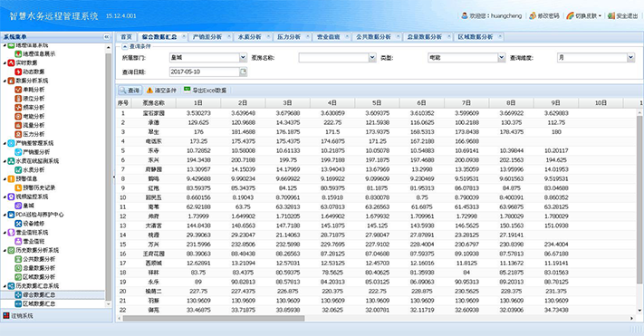Open the 泵房名称 dropdown
Viewport: 644px width, 336px height.
[x=372, y=58]
